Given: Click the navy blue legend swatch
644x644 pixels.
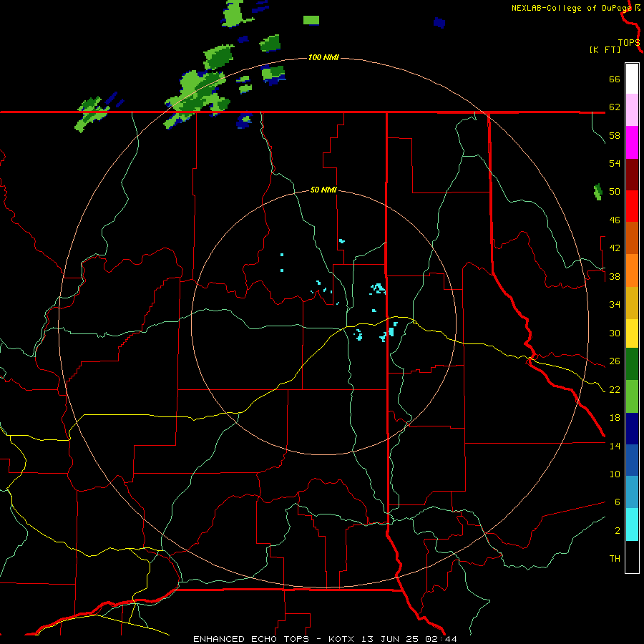Looking at the screenshot, I should tap(632, 429).
